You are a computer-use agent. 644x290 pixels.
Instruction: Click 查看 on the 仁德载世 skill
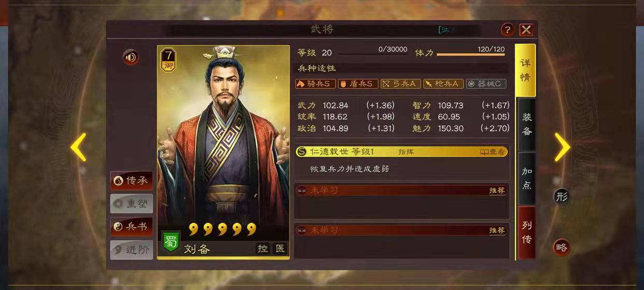[x=492, y=152]
